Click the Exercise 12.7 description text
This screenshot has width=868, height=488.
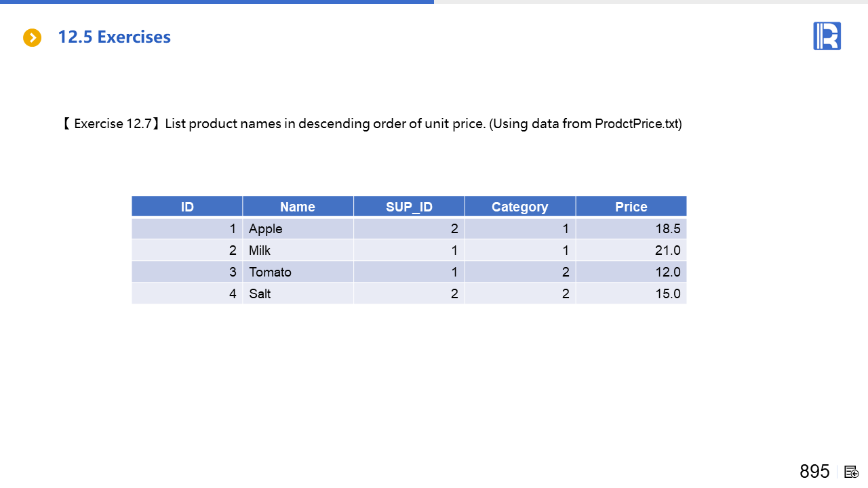(x=372, y=124)
